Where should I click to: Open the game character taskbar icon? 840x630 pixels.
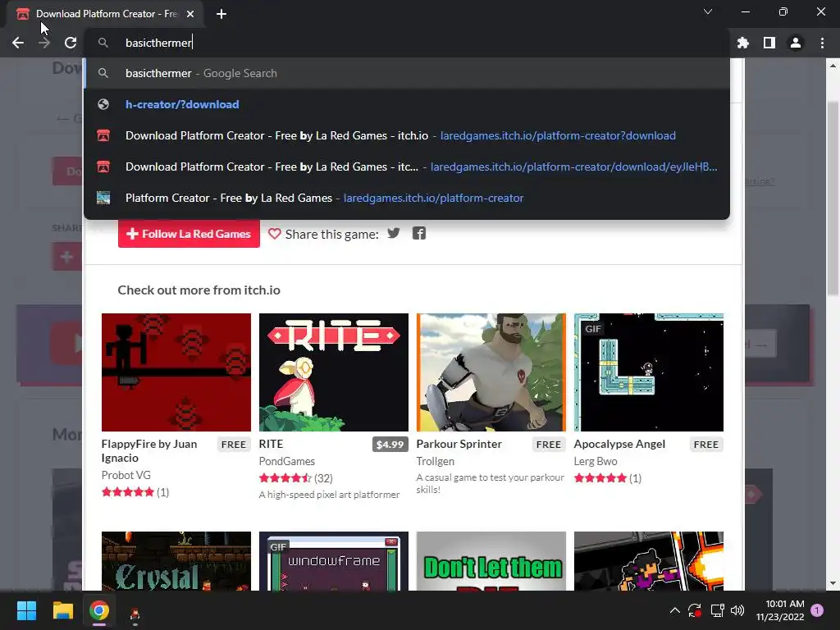(x=135, y=615)
